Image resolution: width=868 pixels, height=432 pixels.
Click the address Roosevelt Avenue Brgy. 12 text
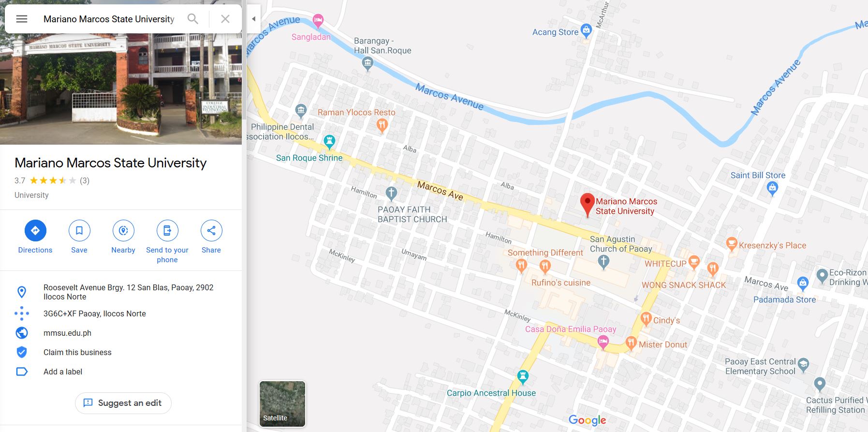click(x=129, y=292)
